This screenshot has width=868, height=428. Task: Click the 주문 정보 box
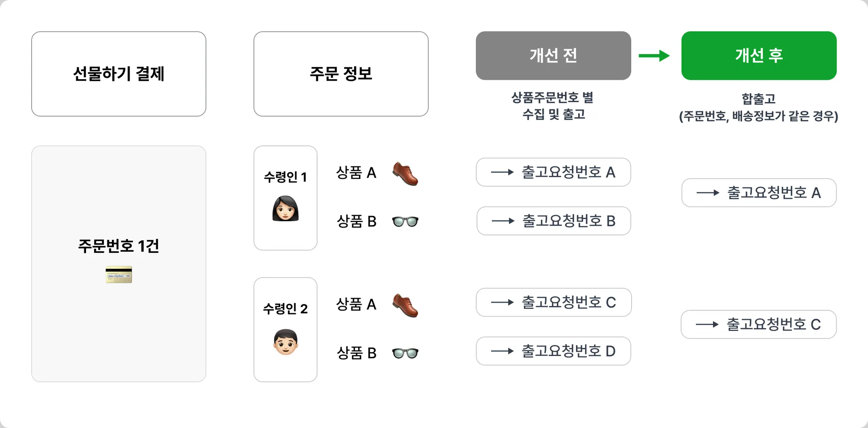click(341, 74)
